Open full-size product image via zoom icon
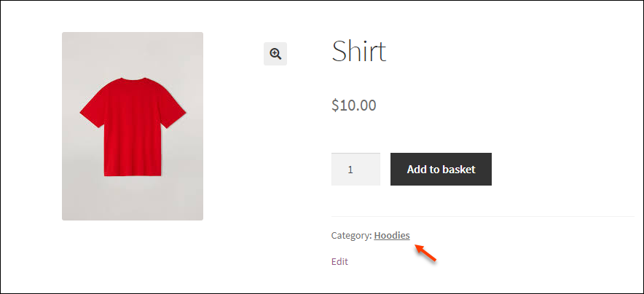The height and width of the screenshot is (294, 644). (275, 54)
